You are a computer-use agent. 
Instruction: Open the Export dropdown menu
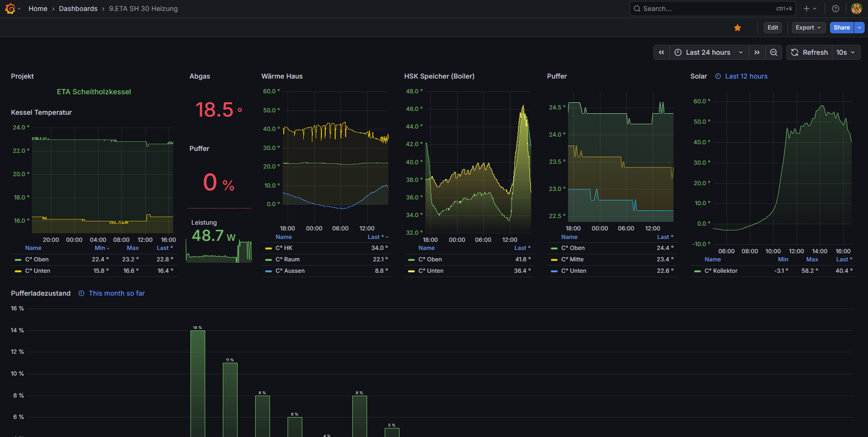pos(808,28)
